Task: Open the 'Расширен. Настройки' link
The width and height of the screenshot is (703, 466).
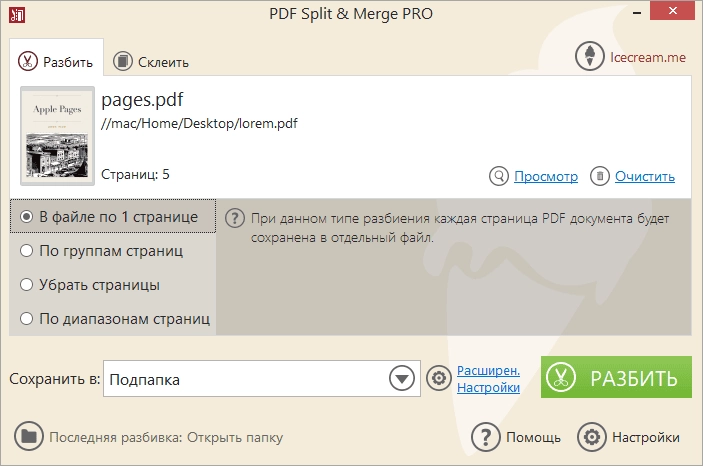Action: click(488, 379)
